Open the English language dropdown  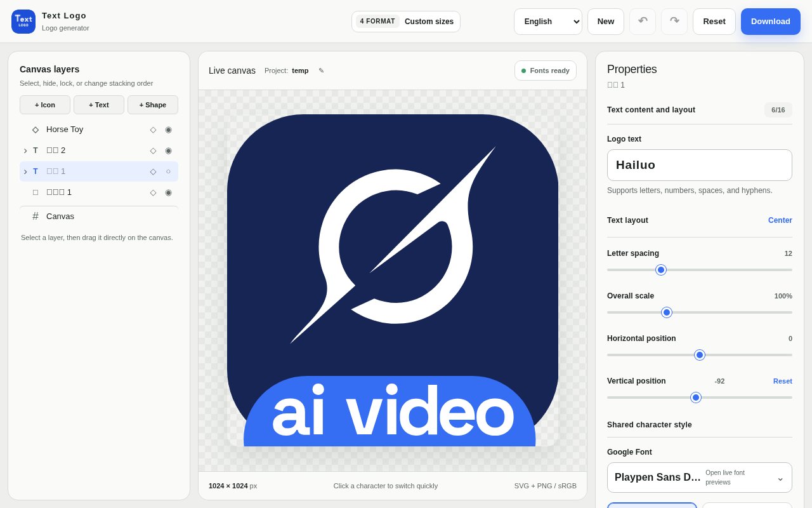548,22
